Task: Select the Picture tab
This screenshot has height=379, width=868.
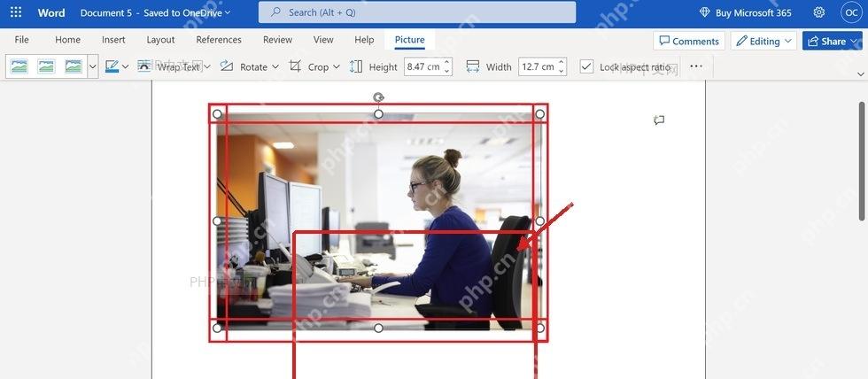Action: point(409,40)
